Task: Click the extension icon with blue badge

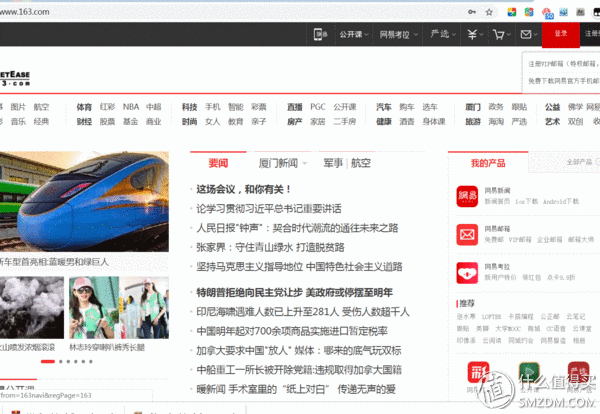Action: 548,13
